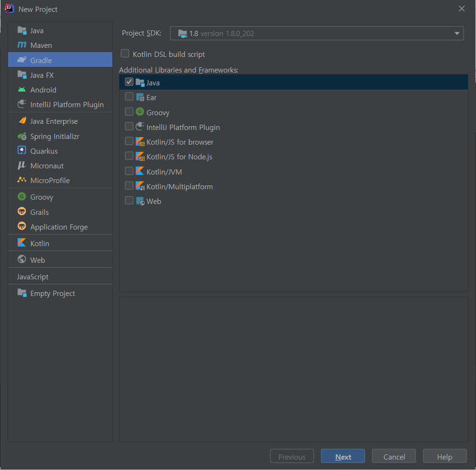Viewport: 476px width, 470px height.
Task: Click Kotlin/JS for Node.js icon
Action: click(x=140, y=157)
